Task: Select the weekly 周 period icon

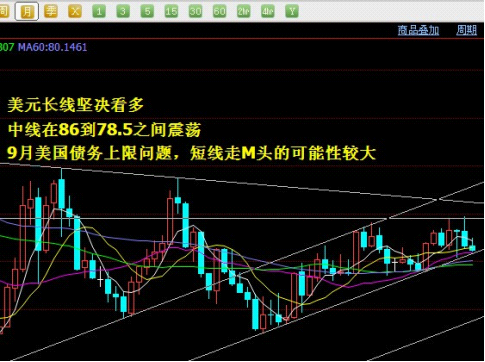Action: pos(4,11)
